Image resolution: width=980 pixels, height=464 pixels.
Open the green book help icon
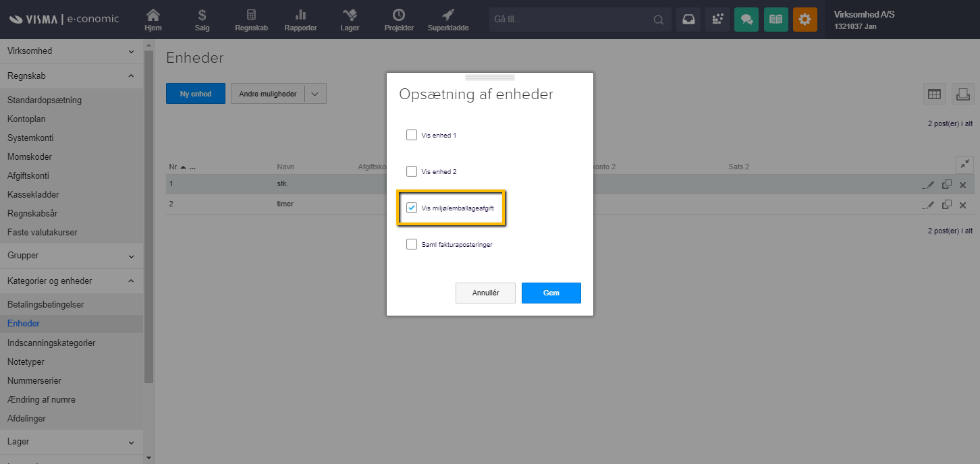tap(775, 20)
